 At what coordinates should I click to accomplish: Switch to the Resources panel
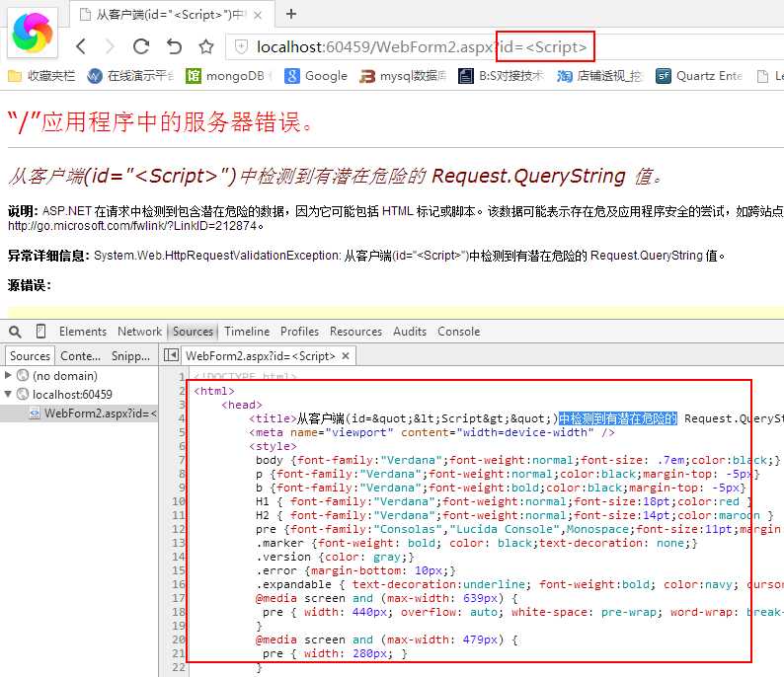tap(355, 332)
